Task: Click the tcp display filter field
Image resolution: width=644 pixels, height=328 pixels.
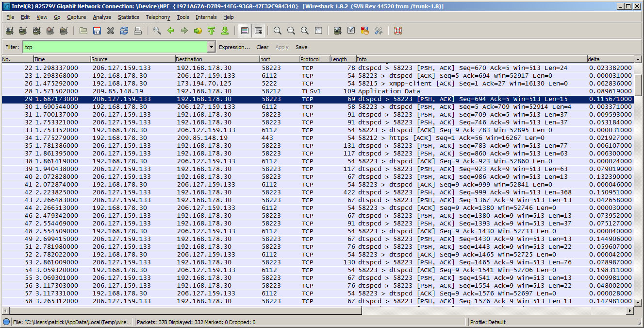Action: [x=115, y=47]
